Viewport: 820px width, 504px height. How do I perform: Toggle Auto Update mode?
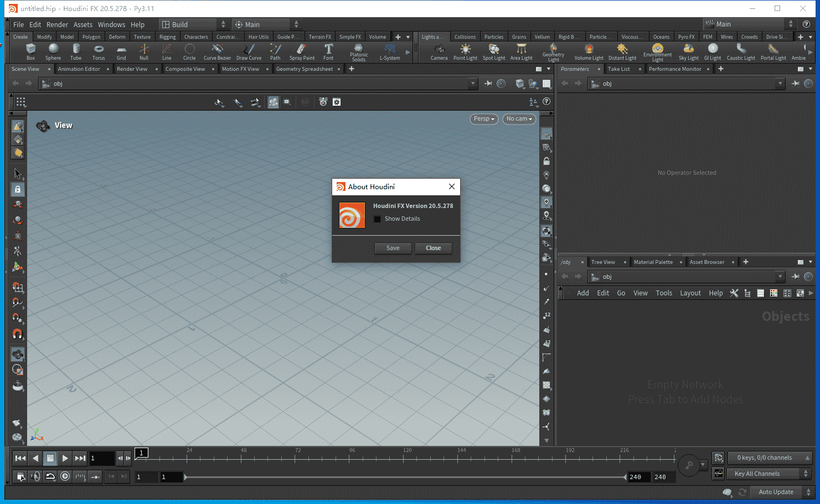(x=776, y=492)
